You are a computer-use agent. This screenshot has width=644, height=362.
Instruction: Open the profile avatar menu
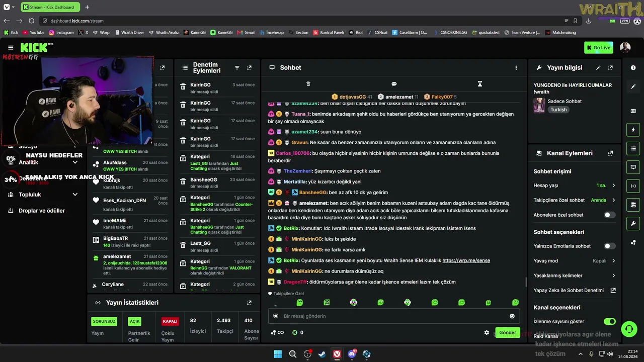point(625,48)
